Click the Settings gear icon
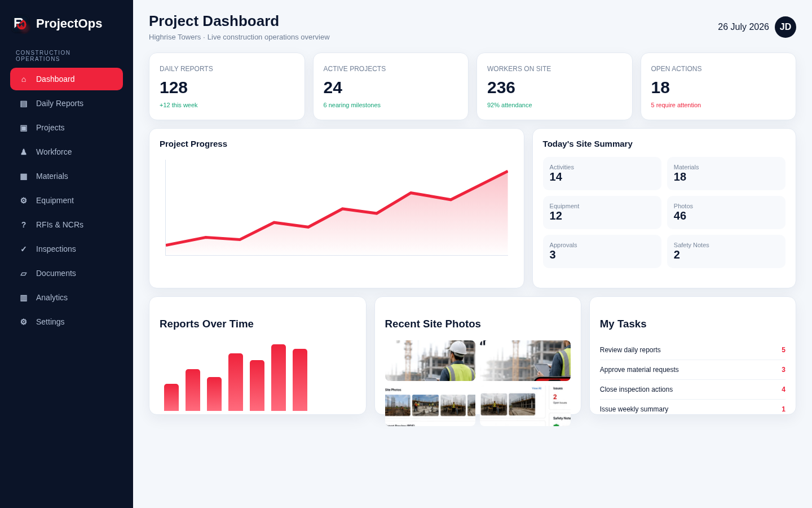 24,322
